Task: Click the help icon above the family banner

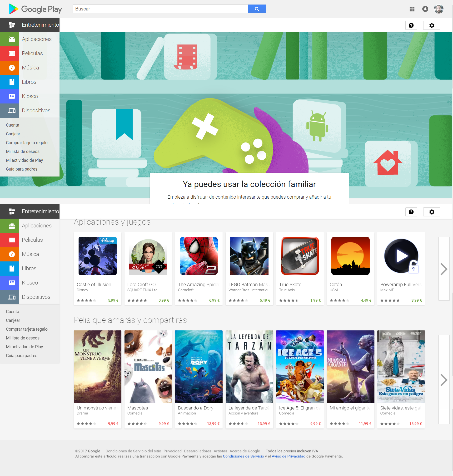Action: tap(411, 25)
